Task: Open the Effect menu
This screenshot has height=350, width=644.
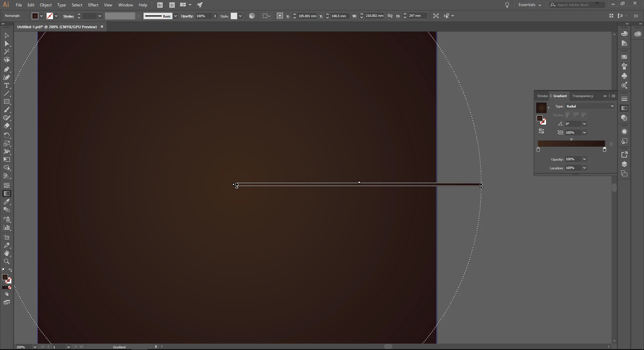Action: [93, 5]
